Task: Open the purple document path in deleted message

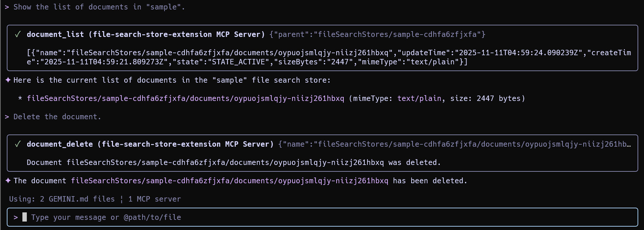Action: (229, 181)
